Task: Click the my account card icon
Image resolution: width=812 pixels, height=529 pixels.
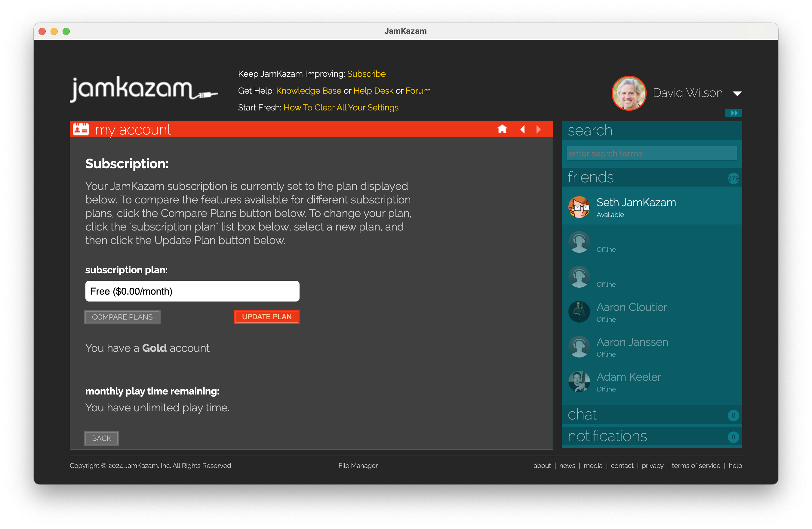Action: tap(81, 129)
